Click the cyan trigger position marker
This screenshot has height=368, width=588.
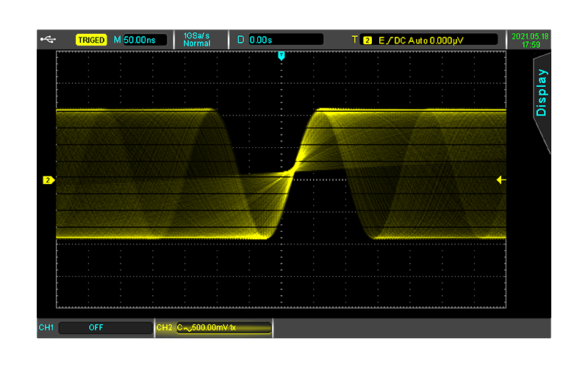tap(282, 56)
